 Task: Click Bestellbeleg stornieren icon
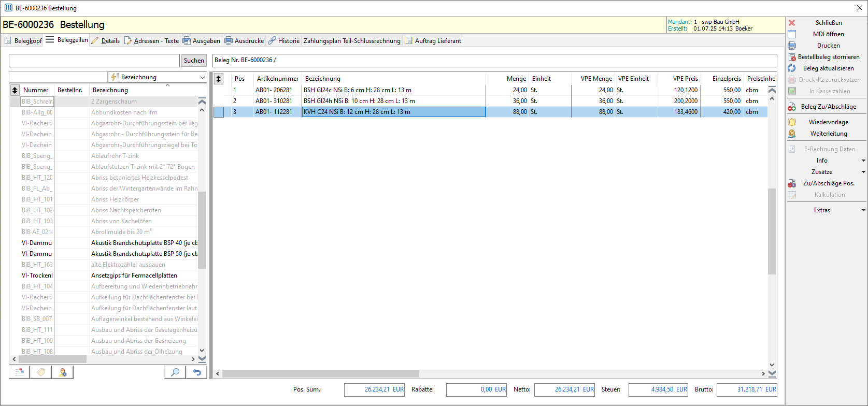point(792,57)
